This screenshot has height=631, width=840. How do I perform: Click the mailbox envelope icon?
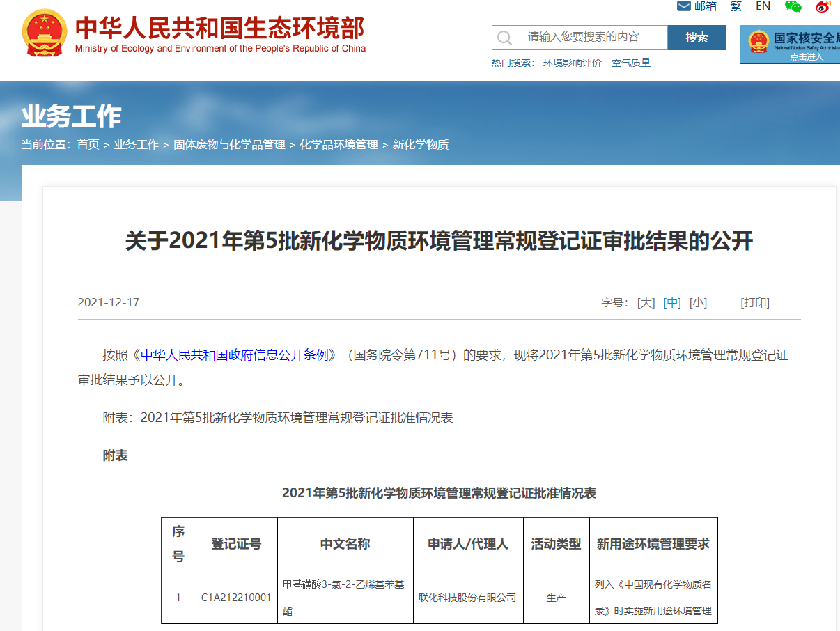(684, 6)
